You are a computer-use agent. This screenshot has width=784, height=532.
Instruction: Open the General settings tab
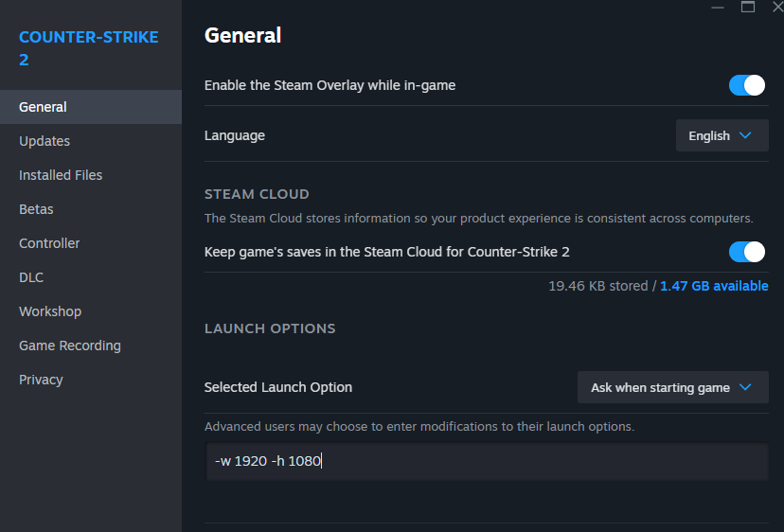coord(43,107)
